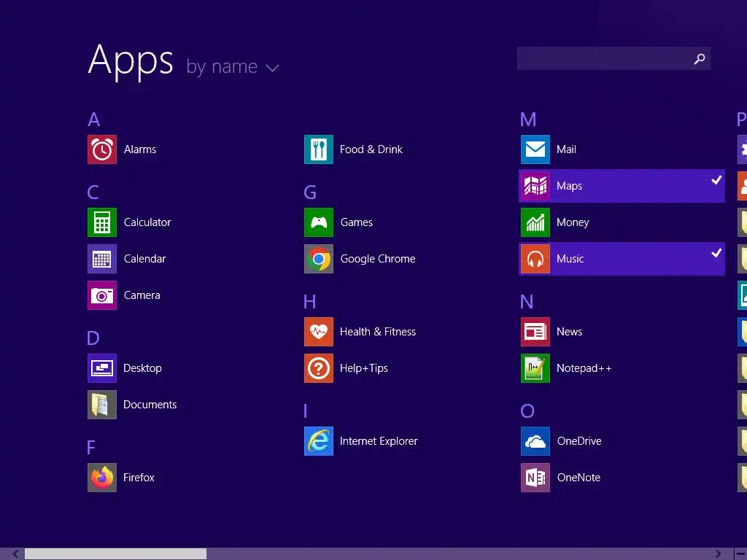The image size is (747, 560).
Task: Click the 'Calculator' label text
Action: click(x=147, y=222)
